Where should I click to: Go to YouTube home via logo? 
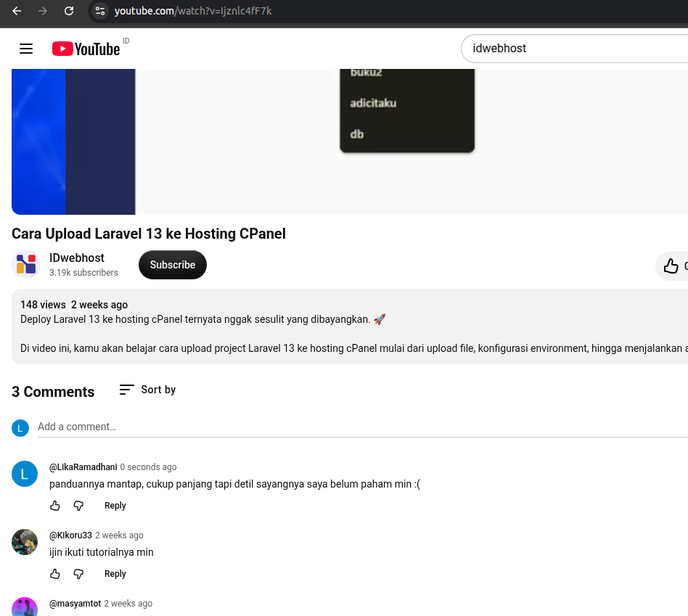click(x=86, y=49)
